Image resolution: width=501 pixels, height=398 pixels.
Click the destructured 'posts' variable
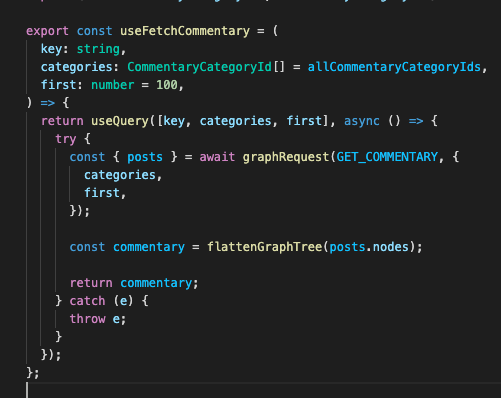145,157
